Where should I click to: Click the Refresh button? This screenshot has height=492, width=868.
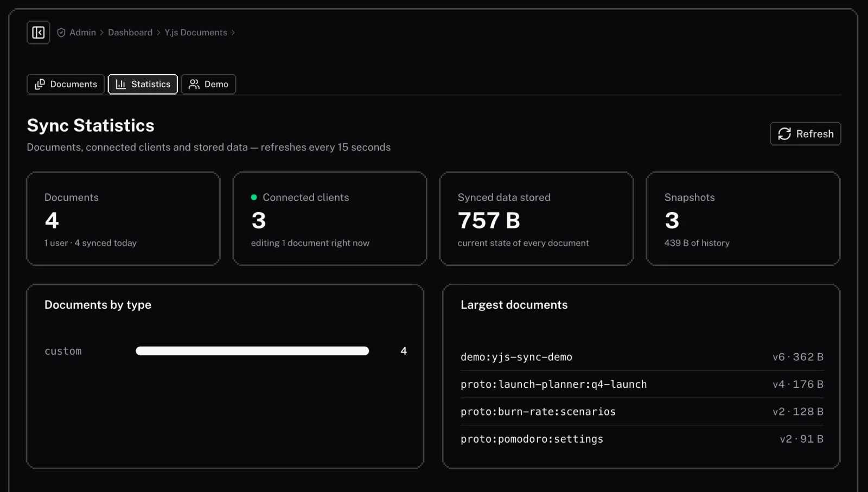(806, 134)
